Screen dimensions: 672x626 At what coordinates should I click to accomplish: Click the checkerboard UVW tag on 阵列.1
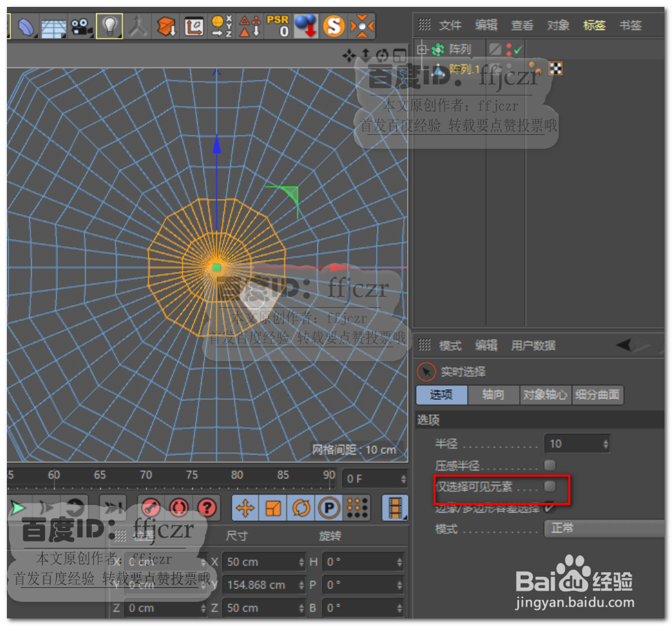tap(556, 68)
